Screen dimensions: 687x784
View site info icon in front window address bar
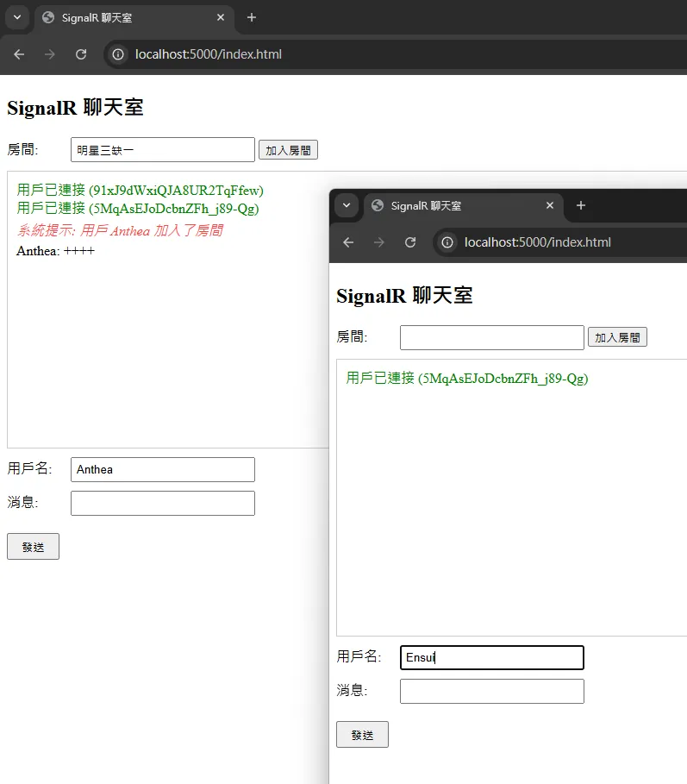click(447, 242)
